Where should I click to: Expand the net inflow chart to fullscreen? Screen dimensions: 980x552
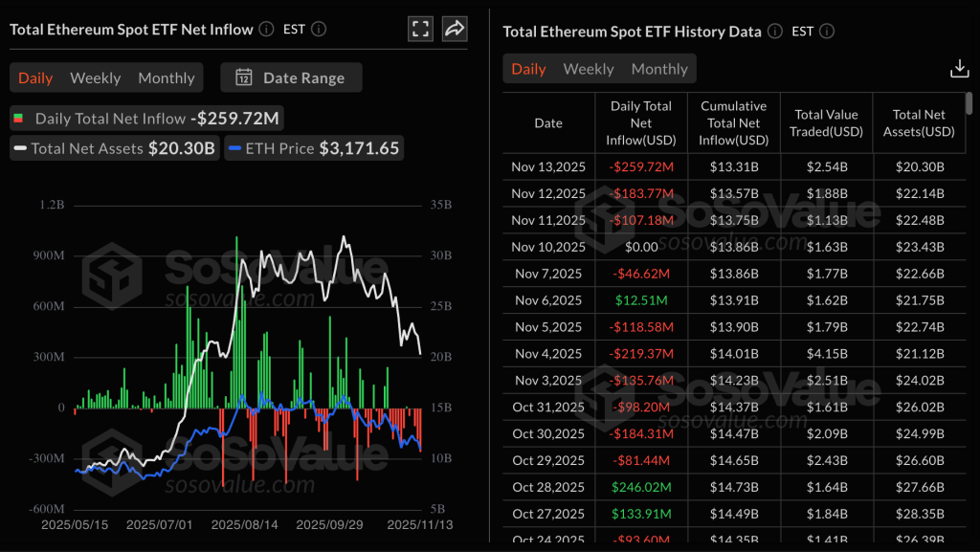[x=420, y=29]
